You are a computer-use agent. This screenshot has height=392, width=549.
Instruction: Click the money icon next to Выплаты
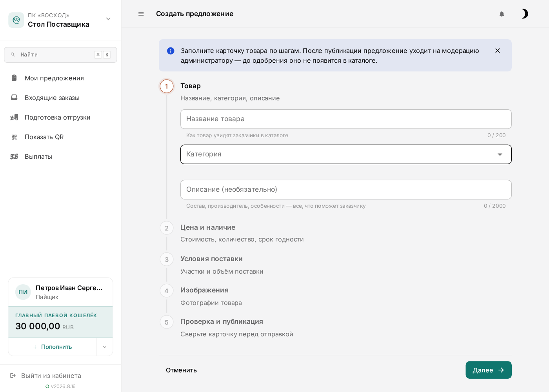point(14,156)
